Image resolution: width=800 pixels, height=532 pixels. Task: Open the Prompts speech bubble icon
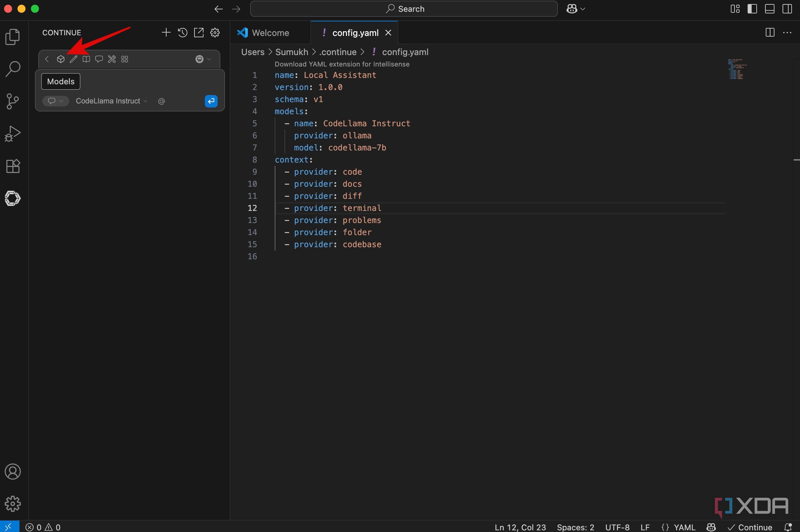pyautogui.click(x=99, y=59)
